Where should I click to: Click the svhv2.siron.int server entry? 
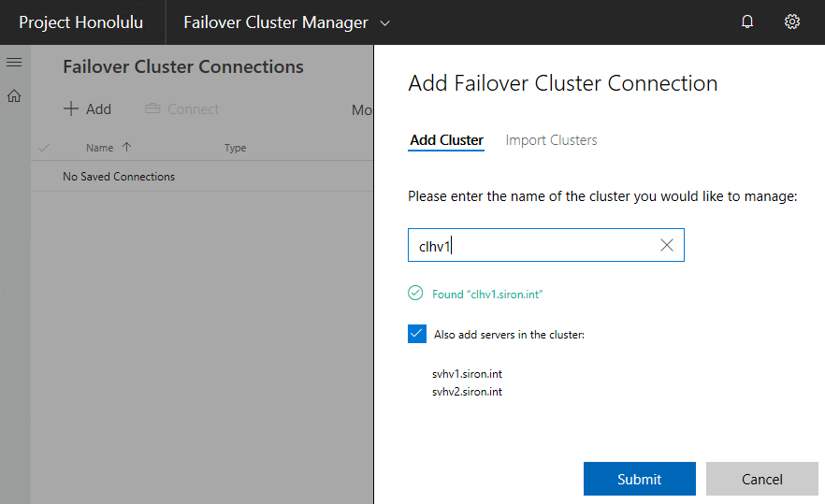tap(468, 392)
